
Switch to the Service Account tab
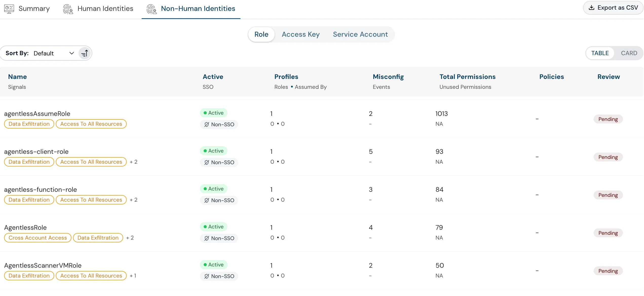pyautogui.click(x=360, y=34)
